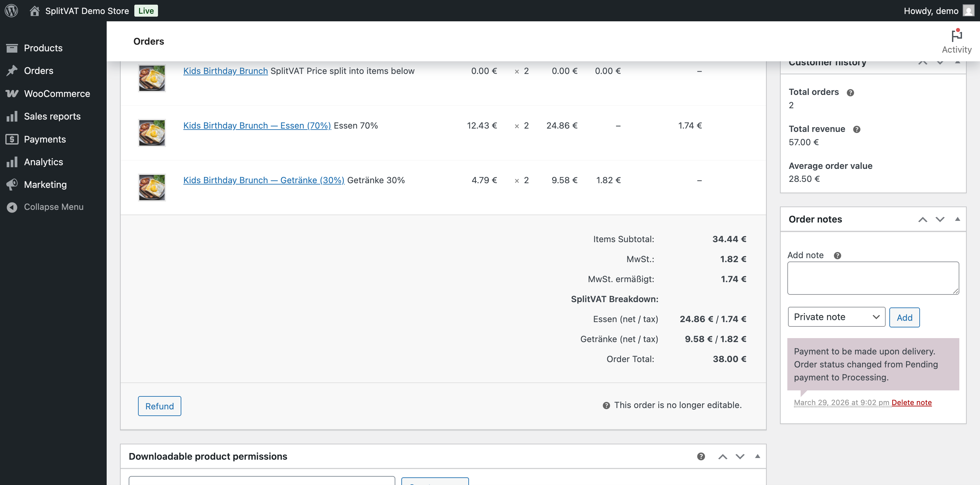Click Order Total value 38.00 €
Screen dimensions: 980x485
pyautogui.click(x=729, y=359)
